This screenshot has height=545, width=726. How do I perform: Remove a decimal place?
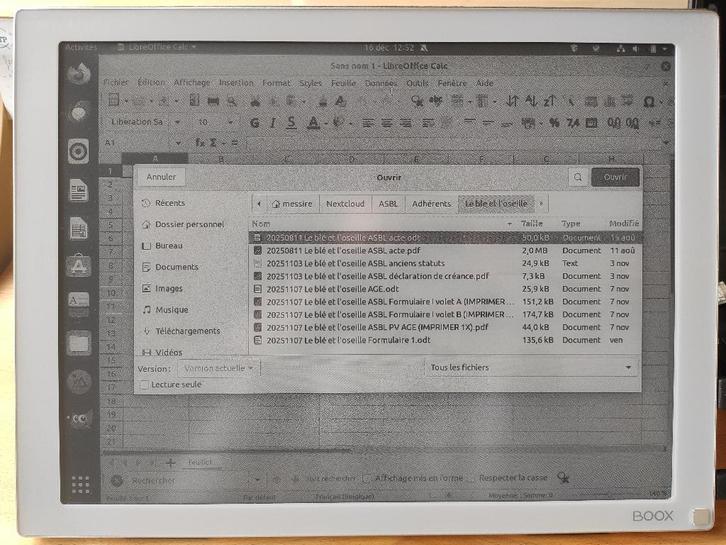[x=632, y=123]
